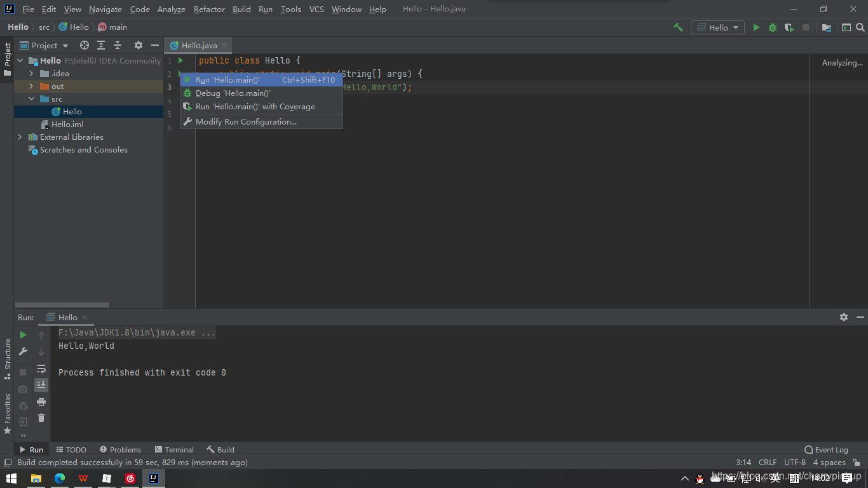Click the main method breadcrumb
This screenshot has height=488, width=868.
[x=112, y=27]
